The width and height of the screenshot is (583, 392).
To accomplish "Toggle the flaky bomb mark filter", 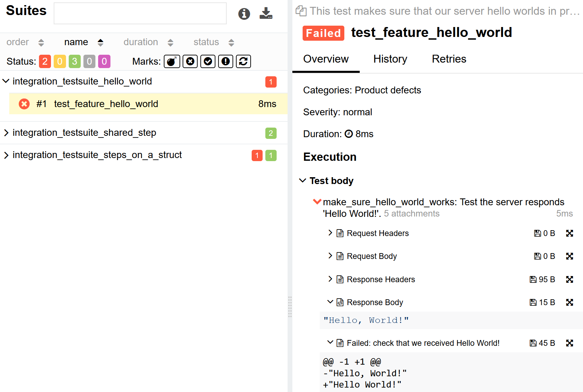I will 172,61.
